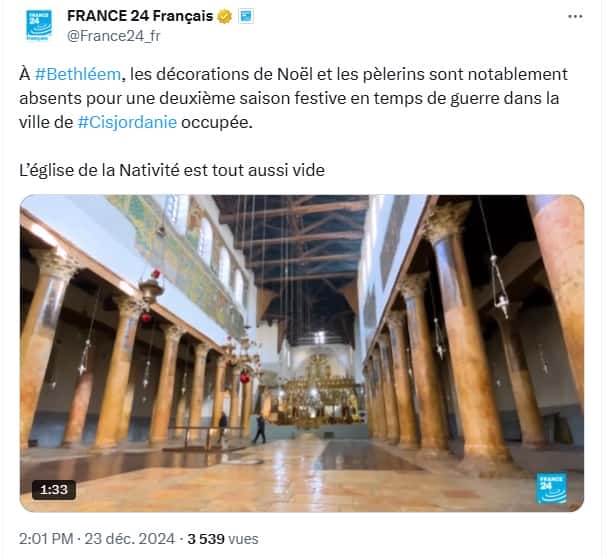Click the person walking in the video

[x=259, y=429]
